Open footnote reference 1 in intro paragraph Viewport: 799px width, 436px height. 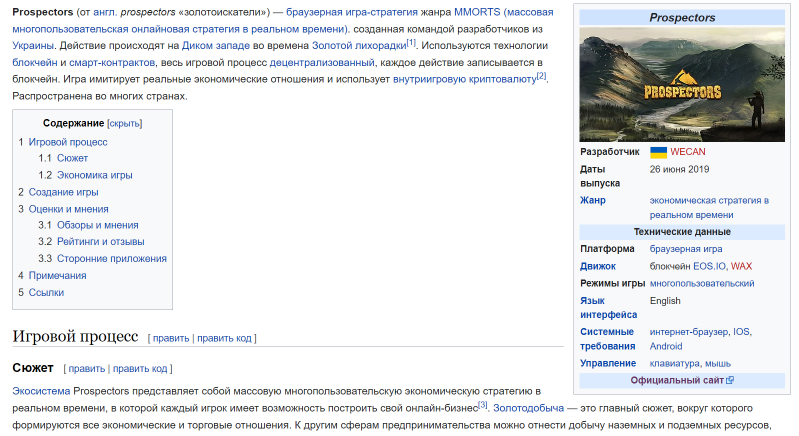[x=411, y=43]
